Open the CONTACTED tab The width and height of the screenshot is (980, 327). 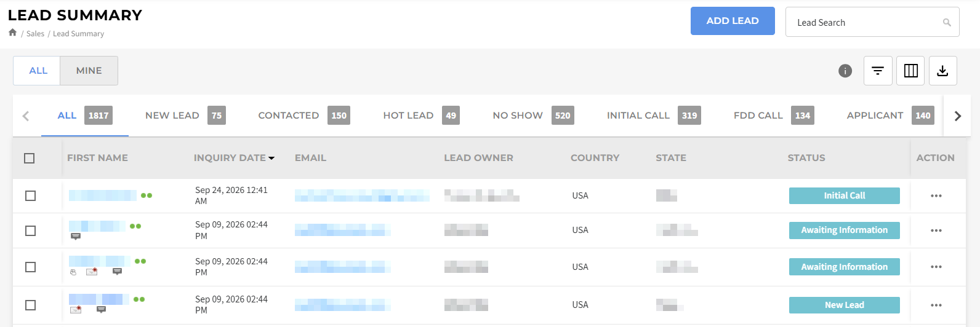point(304,116)
